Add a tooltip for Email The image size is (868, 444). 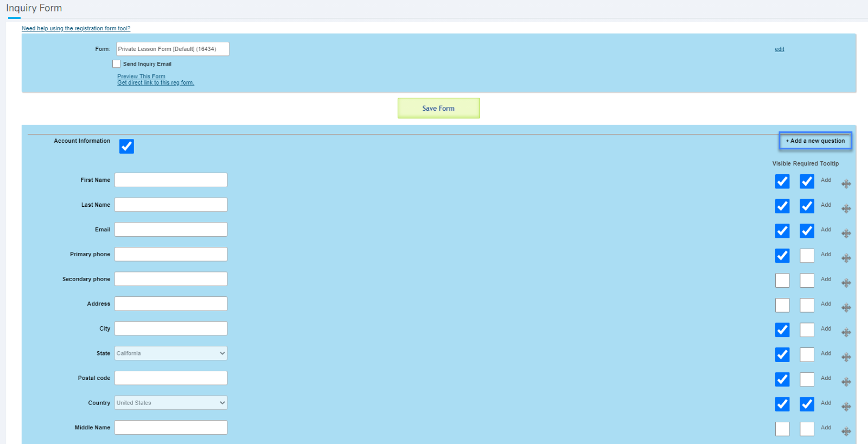(x=826, y=230)
